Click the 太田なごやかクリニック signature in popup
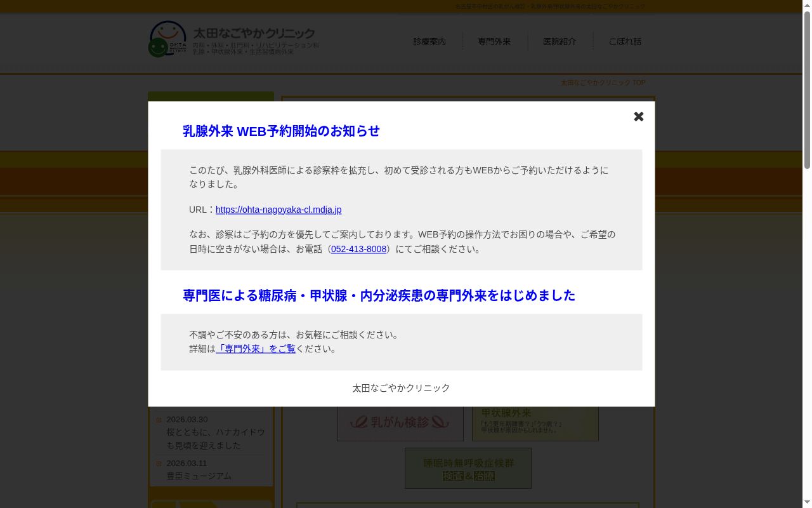 click(x=401, y=388)
